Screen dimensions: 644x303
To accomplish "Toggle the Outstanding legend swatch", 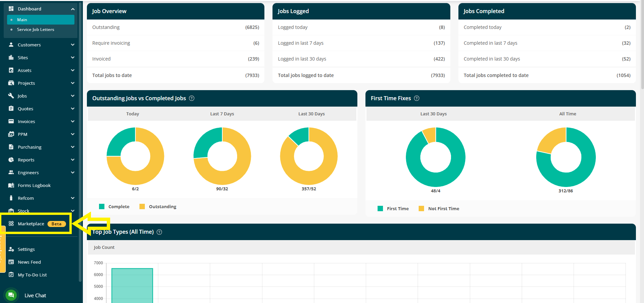I will (x=142, y=206).
